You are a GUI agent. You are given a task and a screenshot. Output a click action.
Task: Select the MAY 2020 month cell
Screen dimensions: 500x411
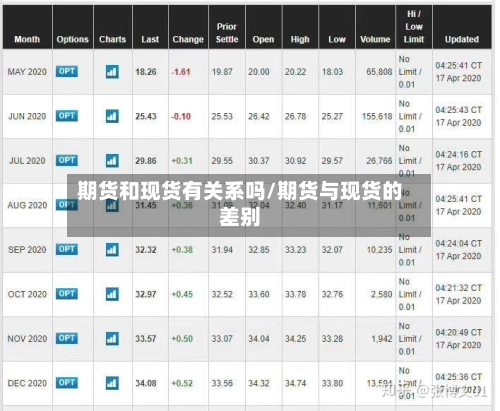[27, 72]
